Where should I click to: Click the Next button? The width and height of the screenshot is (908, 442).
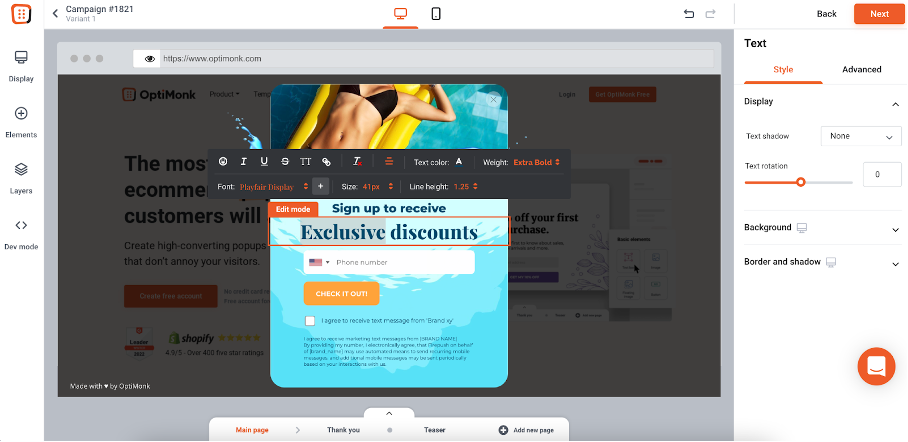tap(879, 14)
